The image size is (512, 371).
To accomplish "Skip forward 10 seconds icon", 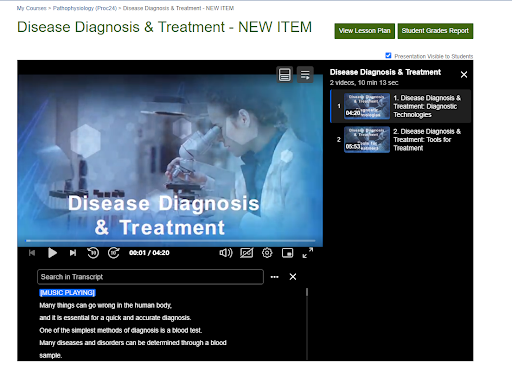I will 114,253.
